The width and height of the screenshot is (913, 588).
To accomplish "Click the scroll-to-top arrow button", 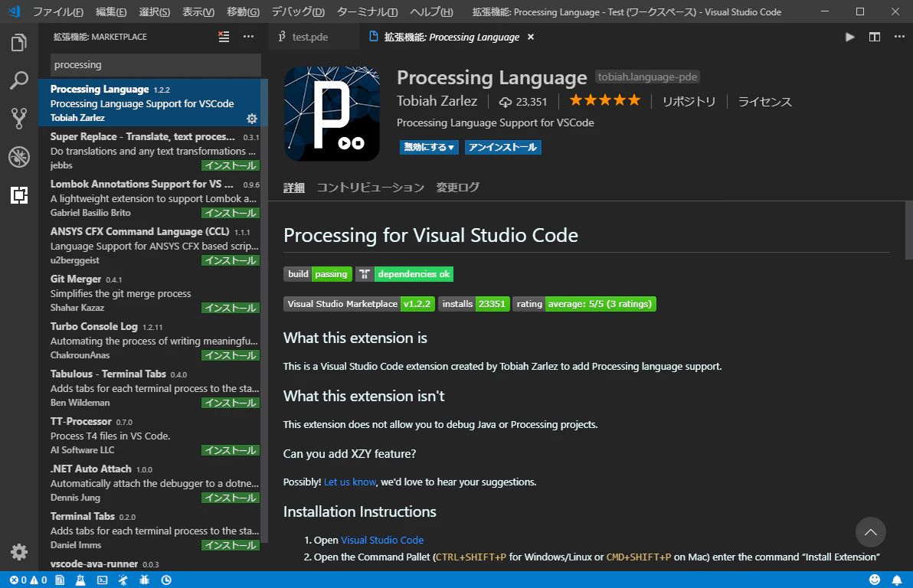I will [871, 532].
